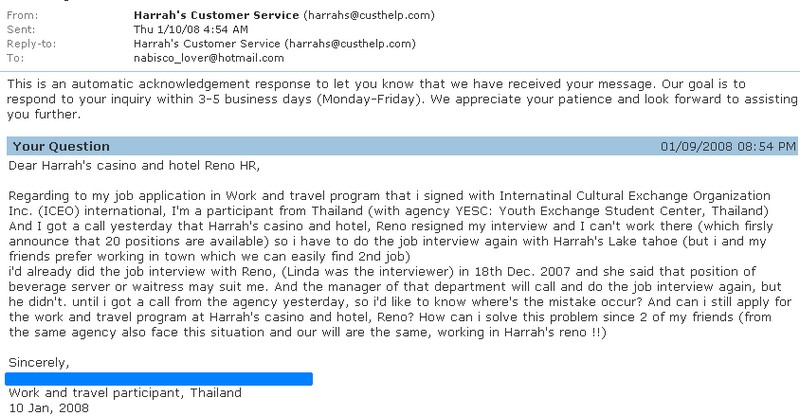Click the 01/09/2008 08:54 PM timestamp
This screenshot has width=800, height=416.
click(728, 147)
